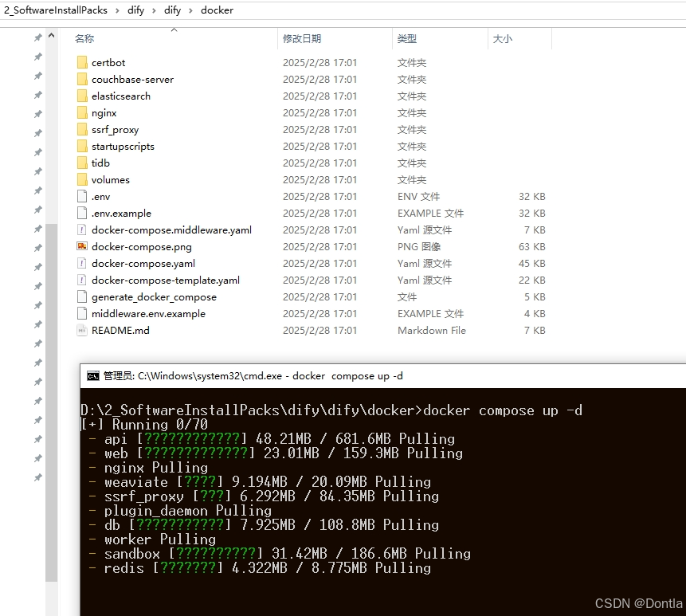Select the folder name startupscripts
The image size is (686, 616).
pyautogui.click(x=123, y=146)
